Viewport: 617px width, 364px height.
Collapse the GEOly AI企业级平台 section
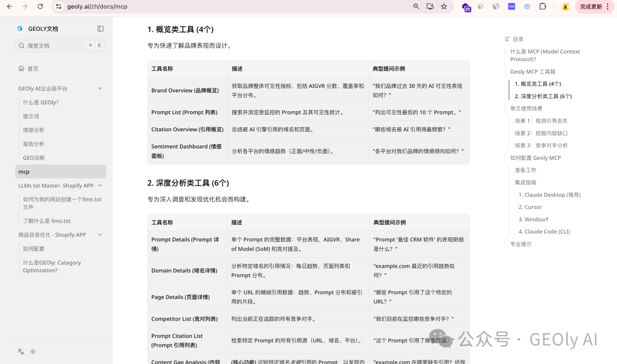point(100,88)
